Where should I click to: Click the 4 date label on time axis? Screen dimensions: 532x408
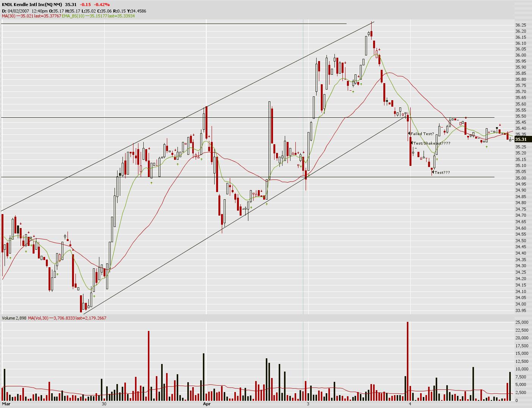click(x=410, y=404)
